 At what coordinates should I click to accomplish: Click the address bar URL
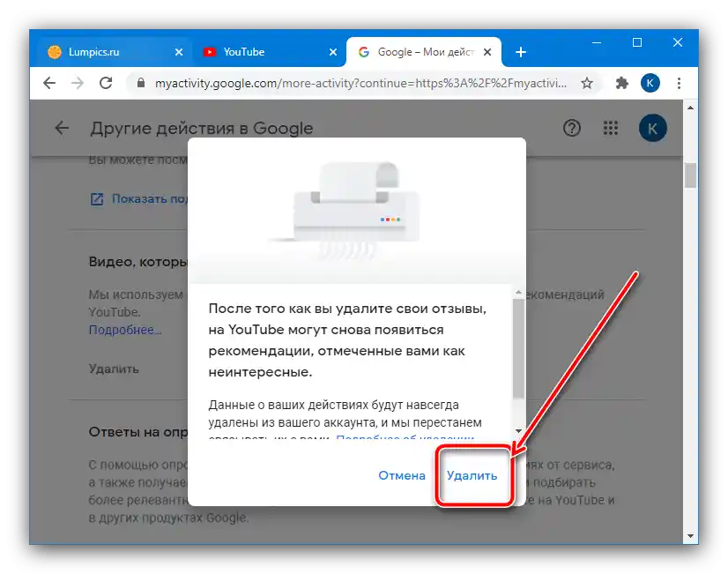click(360, 83)
